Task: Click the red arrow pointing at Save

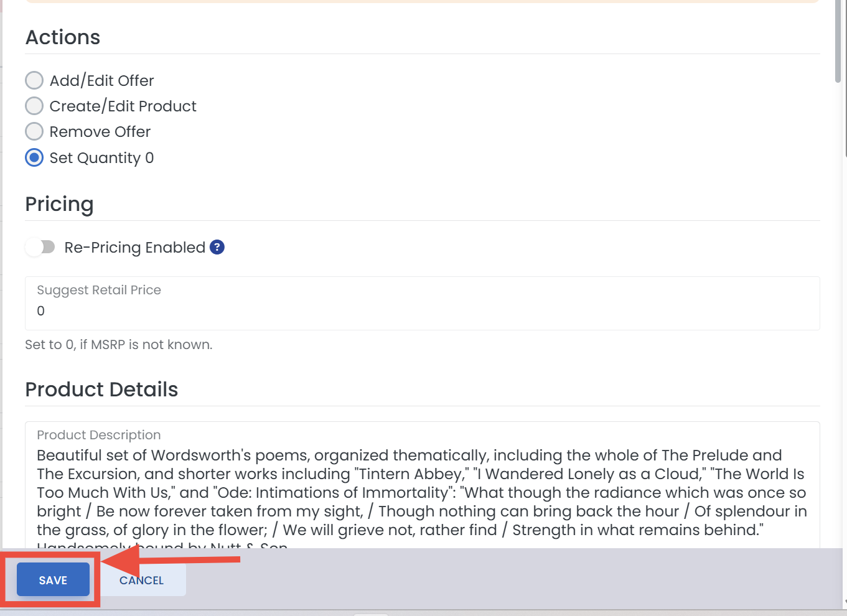Action: (x=171, y=559)
